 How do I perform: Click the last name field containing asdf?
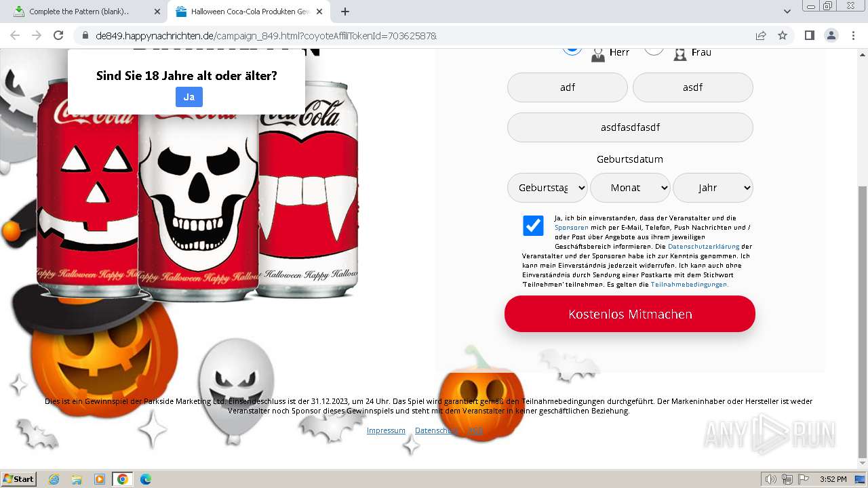click(x=692, y=87)
